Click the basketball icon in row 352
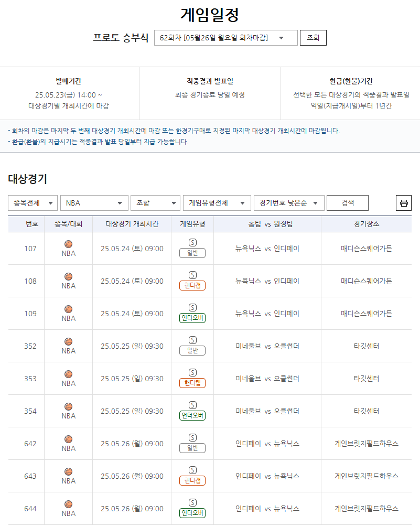420x527 pixels. click(68, 342)
